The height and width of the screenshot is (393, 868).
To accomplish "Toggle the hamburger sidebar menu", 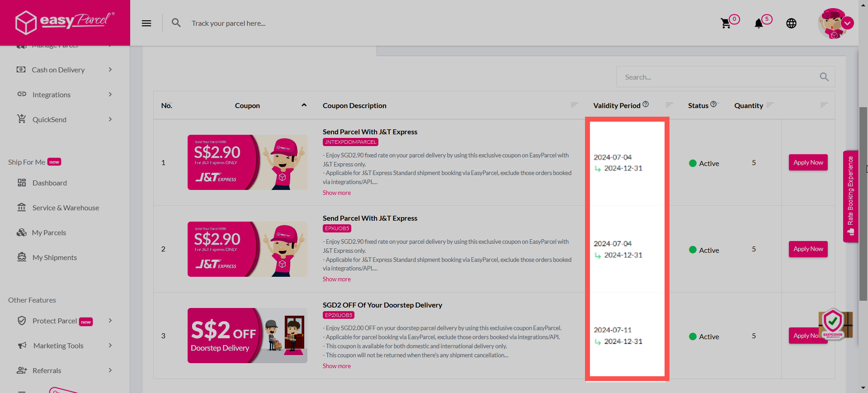I will (146, 23).
